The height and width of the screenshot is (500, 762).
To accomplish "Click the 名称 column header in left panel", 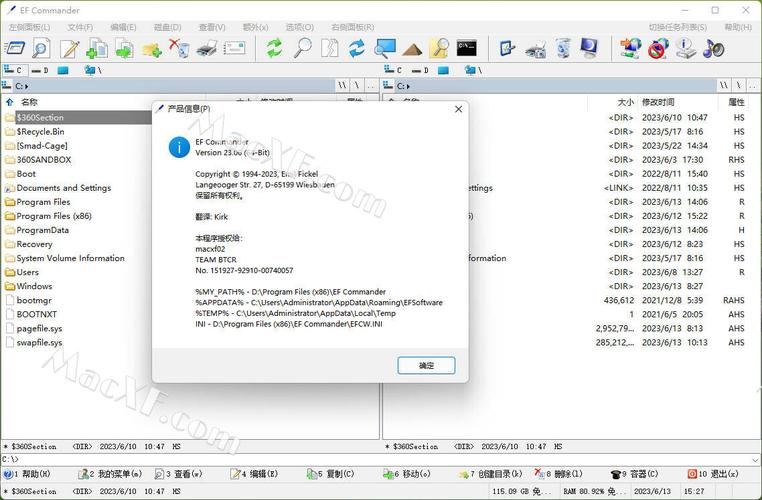I will 29,102.
